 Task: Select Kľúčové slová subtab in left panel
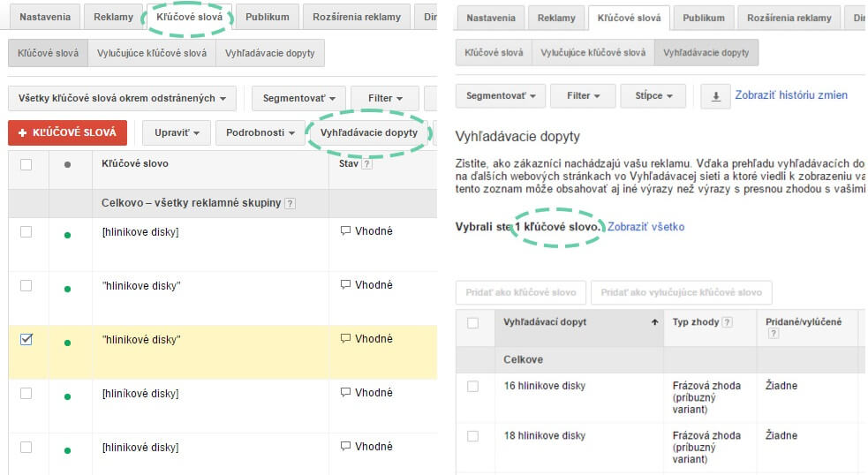[49, 53]
